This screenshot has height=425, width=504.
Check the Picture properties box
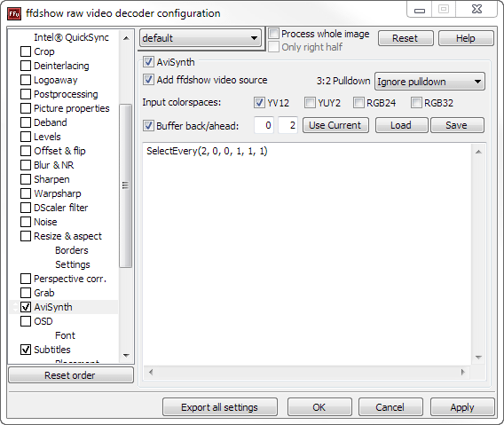(x=26, y=108)
